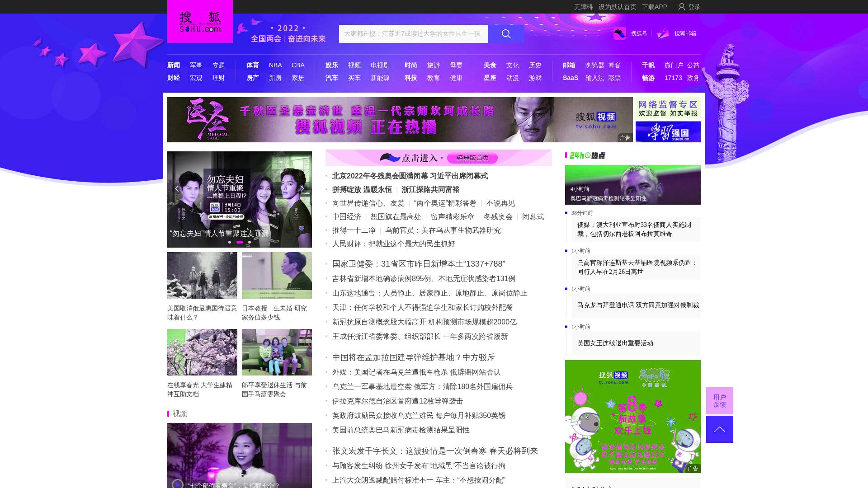Image resolution: width=868 pixels, height=488 pixels.
Task: Open the 科技 channel
Action: pos(411,78)
